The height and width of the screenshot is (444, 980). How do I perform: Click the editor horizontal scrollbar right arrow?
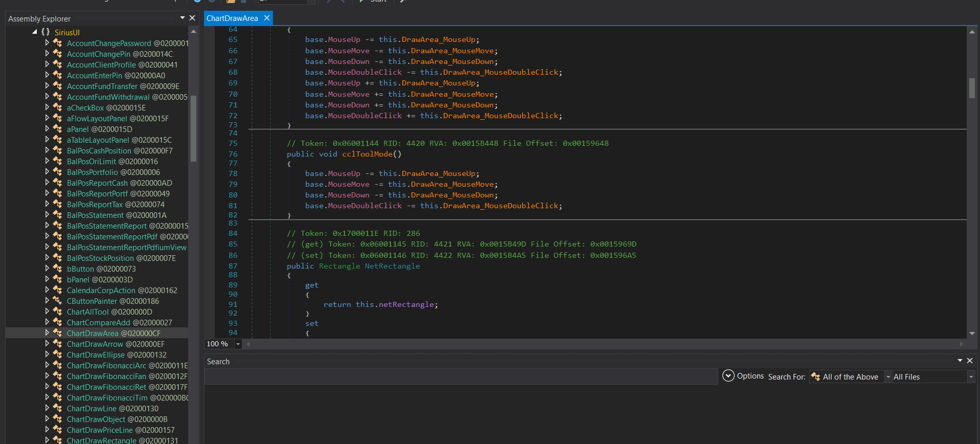pos(961,344)
